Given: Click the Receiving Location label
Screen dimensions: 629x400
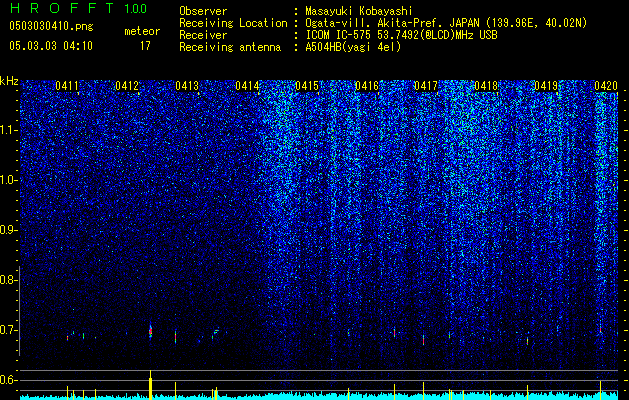Looking at the screenshot, I should (x=233, y=23).
